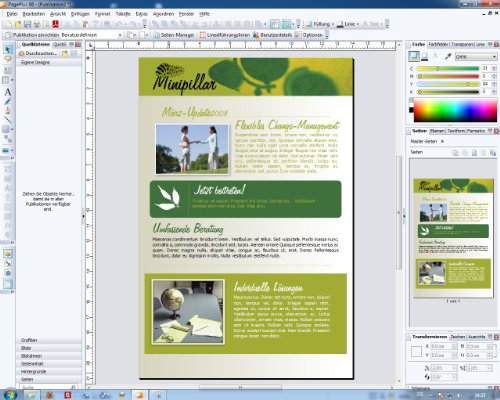
Task: Click the Optionen button
Action: (309, 35)
